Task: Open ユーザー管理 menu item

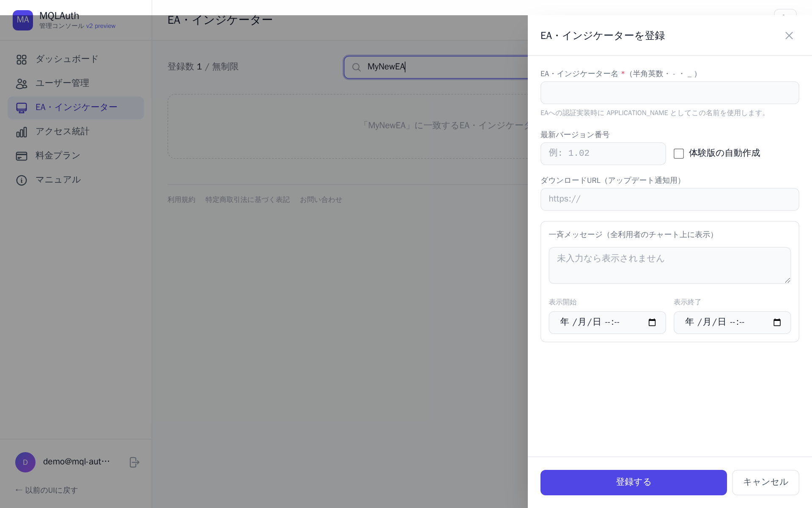Action: point(76,83)
